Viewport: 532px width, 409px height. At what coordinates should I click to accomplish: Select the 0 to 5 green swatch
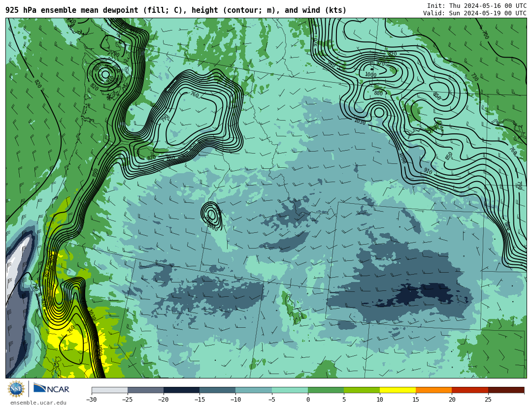tap(326, 390)
